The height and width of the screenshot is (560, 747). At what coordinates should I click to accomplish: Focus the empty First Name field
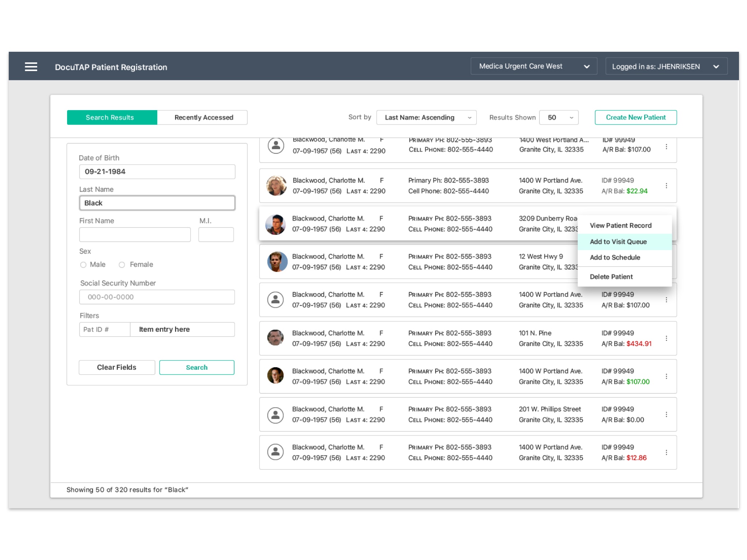(x=135, y=235)
